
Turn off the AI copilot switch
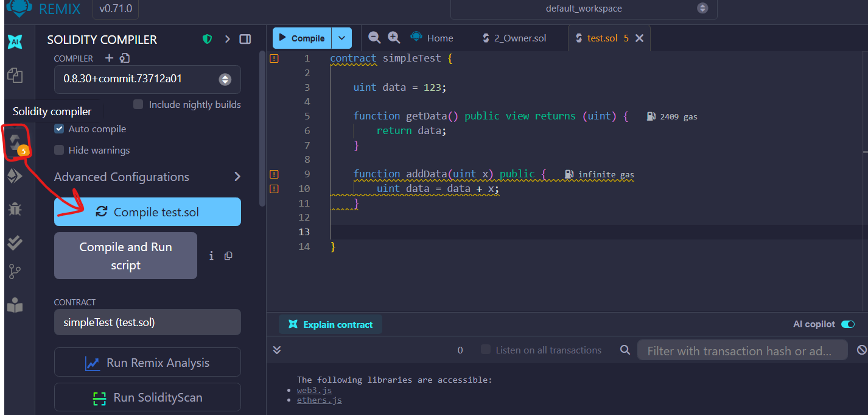[848, 324]
